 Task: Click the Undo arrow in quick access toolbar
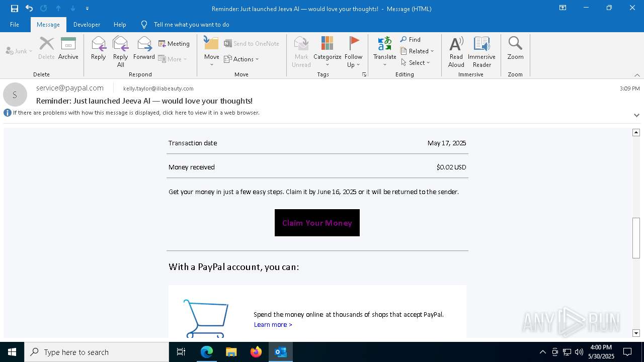click(x=29, y=9)
